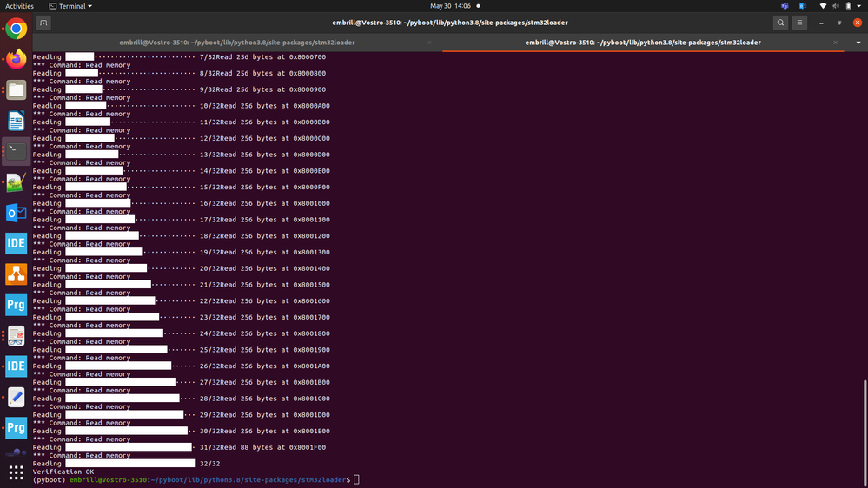Switch to the first terminal tab

(x=237, y=43)
